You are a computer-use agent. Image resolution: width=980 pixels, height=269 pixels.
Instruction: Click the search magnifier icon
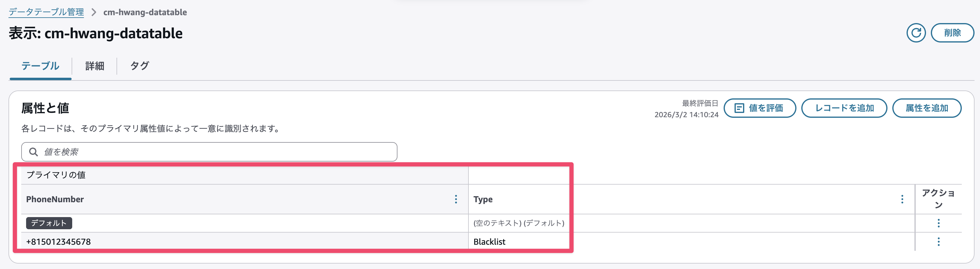tap(33, 152)
